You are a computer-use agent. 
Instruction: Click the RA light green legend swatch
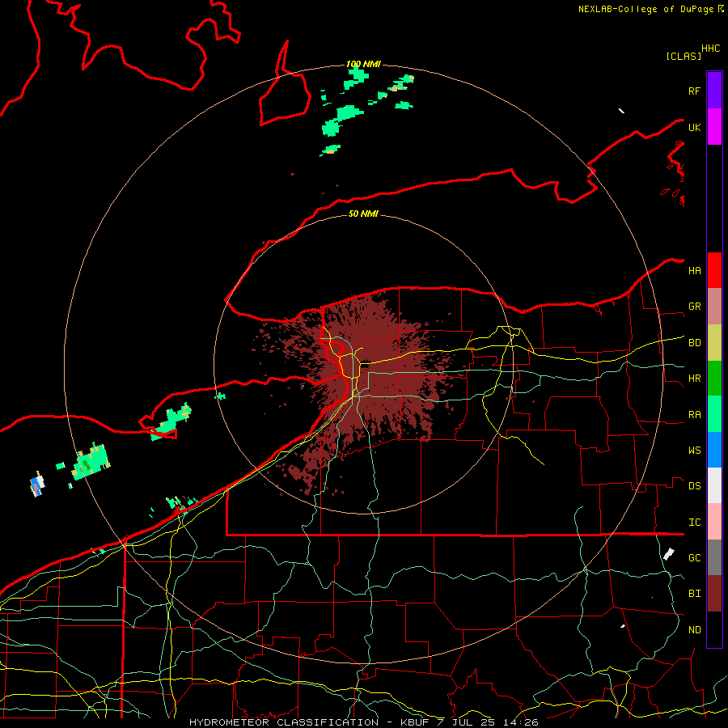pyautogui.click(x=714, y=414)
